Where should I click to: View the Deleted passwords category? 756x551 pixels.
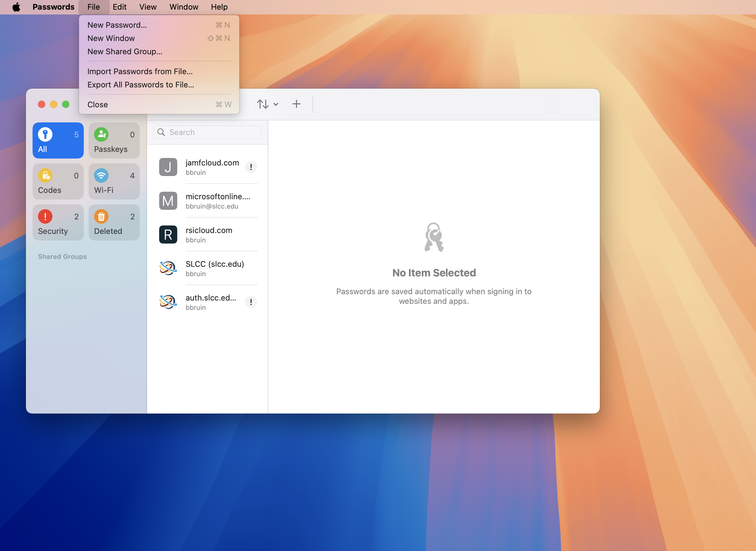[114, 222]
